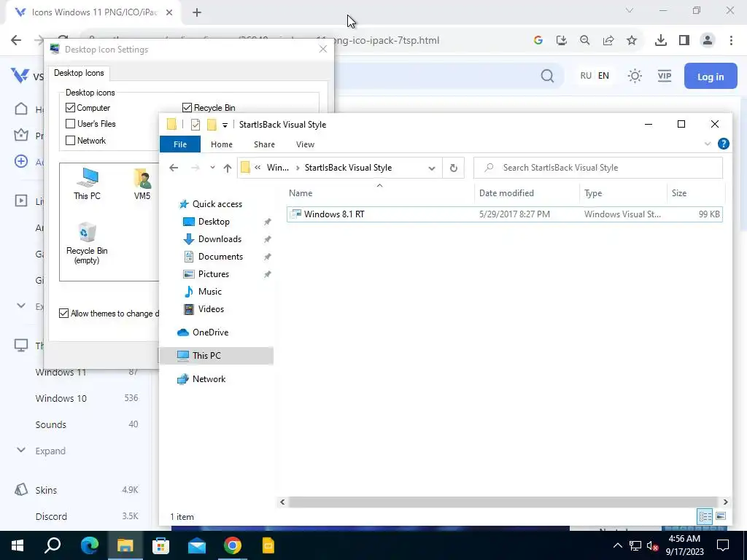Open File Explorer help icon
This screenshot has height=560, width=747.
click(723, 144)
